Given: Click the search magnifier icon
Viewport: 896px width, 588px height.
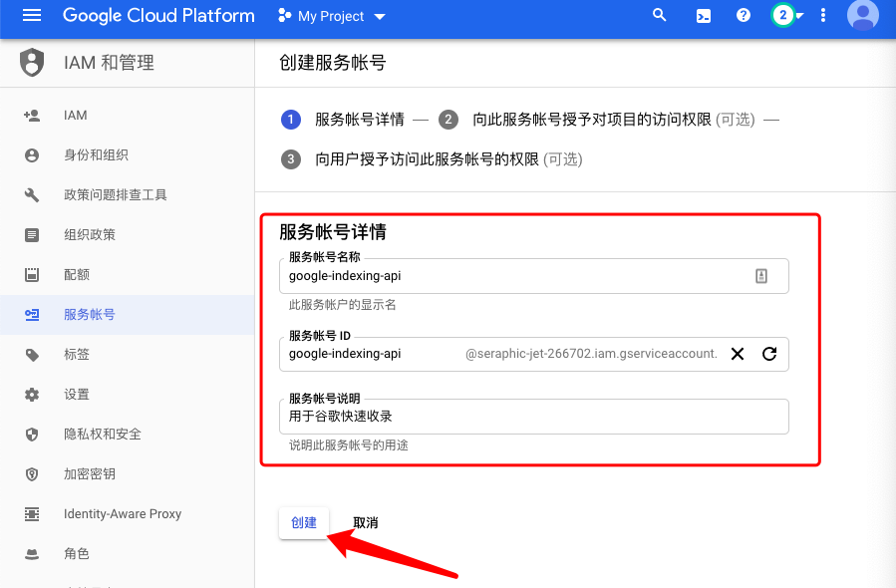Looking at the screenshot, I should click(660, 15).
